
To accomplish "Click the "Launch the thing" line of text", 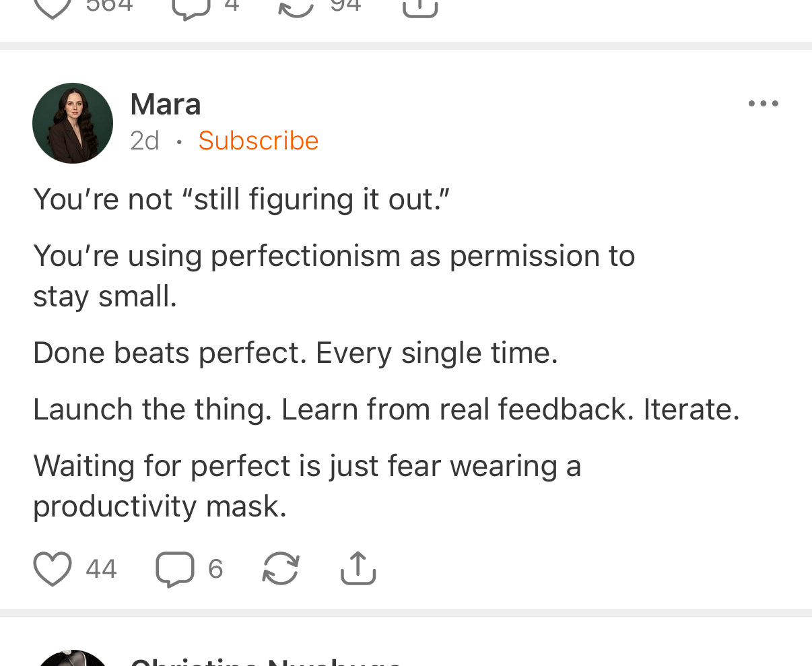I will point(386,409).
